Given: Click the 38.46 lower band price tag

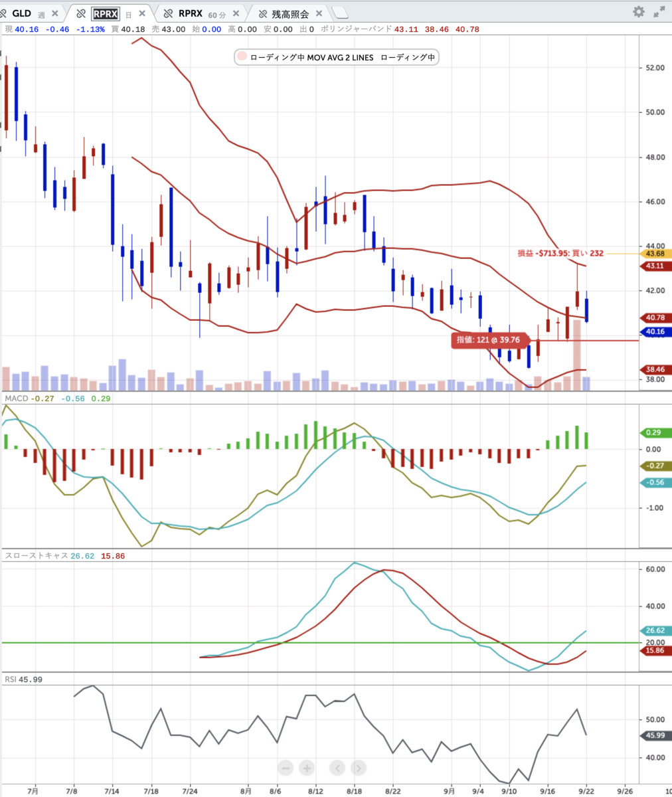Looking at the screenshot, I should click(655, 369).
